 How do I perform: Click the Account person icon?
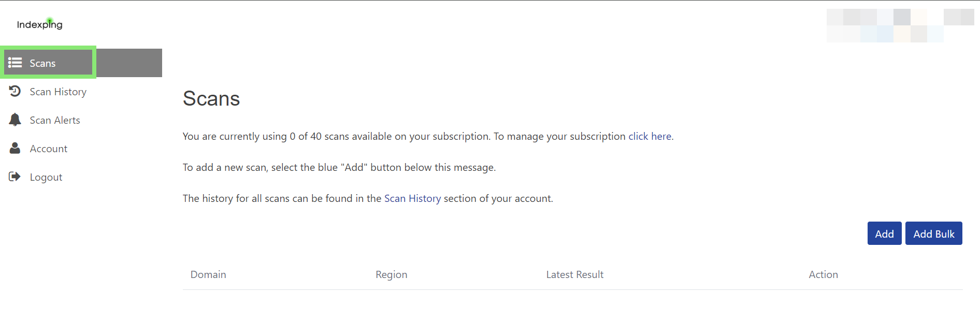(x=15, y=148)
